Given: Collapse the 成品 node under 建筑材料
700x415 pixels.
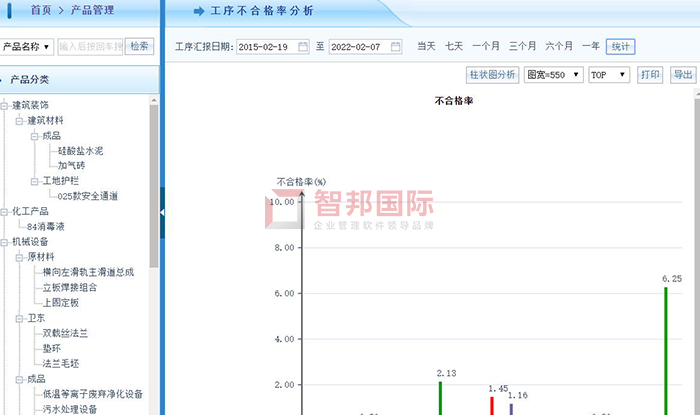Looking at the screenshot, I should [x=35, y=136].
